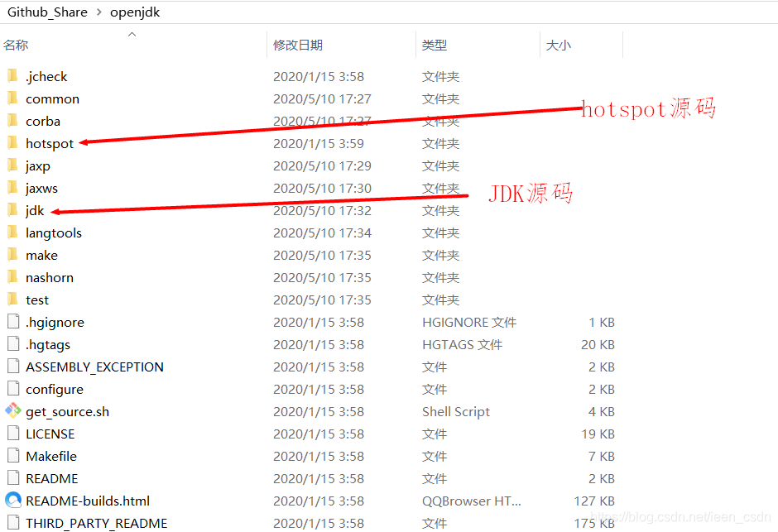Click the corba folder icon
778x532 pixels.
coord(13,121)
